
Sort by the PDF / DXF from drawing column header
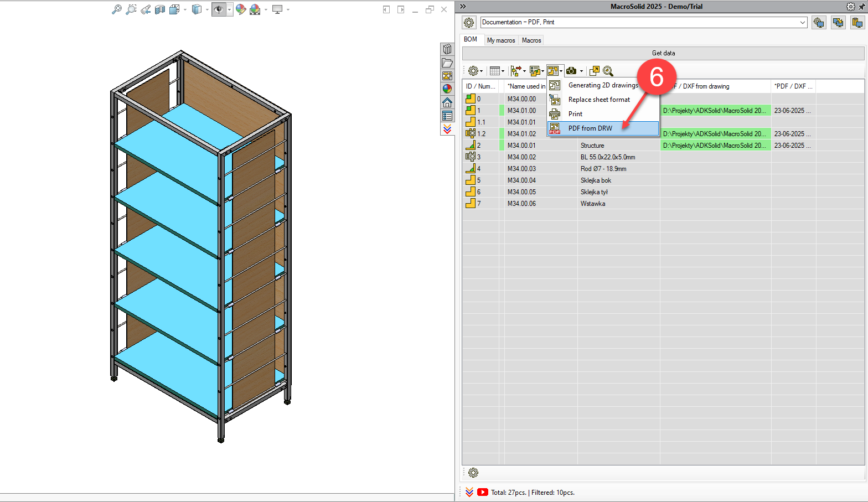716,86
